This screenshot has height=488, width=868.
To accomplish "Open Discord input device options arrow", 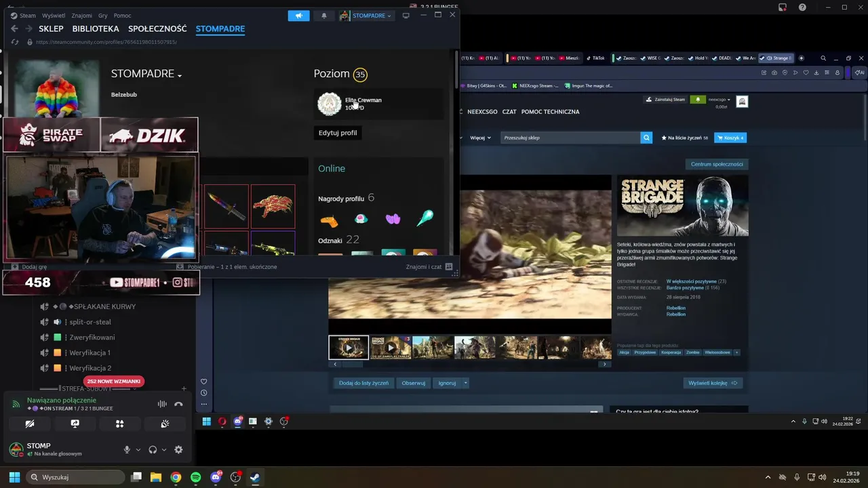I will (138, 449).
